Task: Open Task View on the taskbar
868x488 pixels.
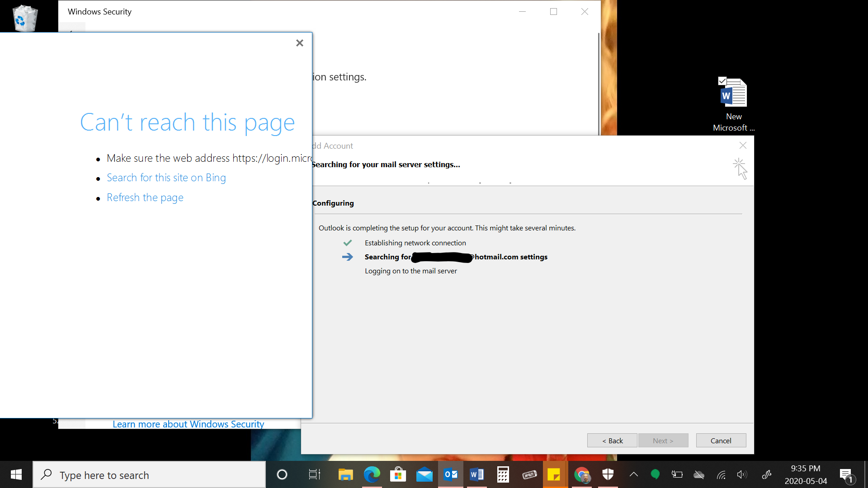Action: [x=314, y=474]
